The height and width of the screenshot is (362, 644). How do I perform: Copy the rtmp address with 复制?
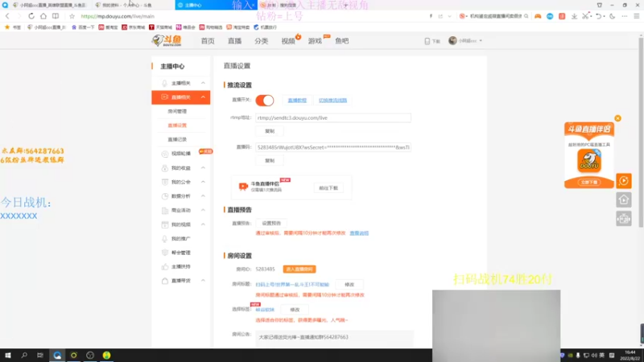(270, 131)
